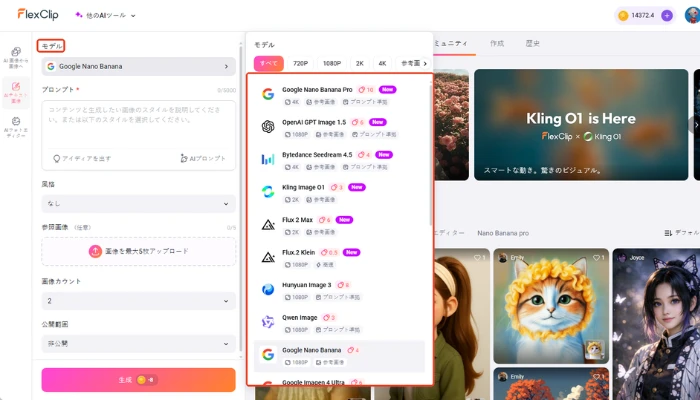Click the FlexClip logo

tap(38, 14)
